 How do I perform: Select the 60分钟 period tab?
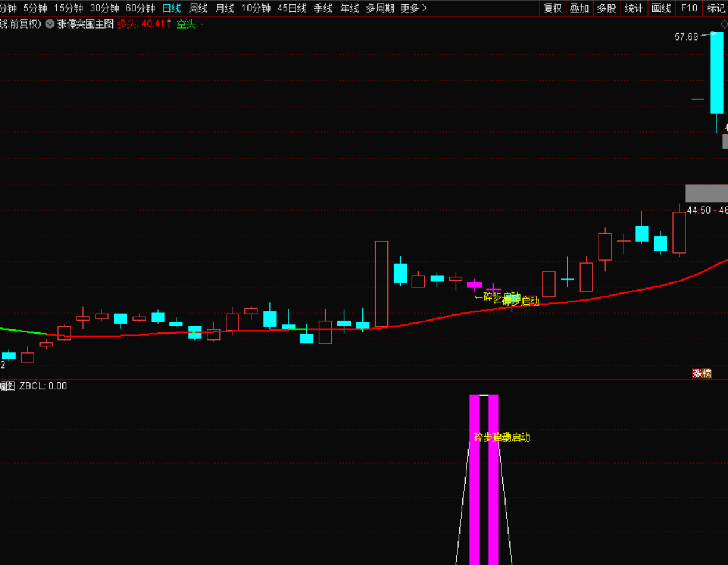pos(140,8)
